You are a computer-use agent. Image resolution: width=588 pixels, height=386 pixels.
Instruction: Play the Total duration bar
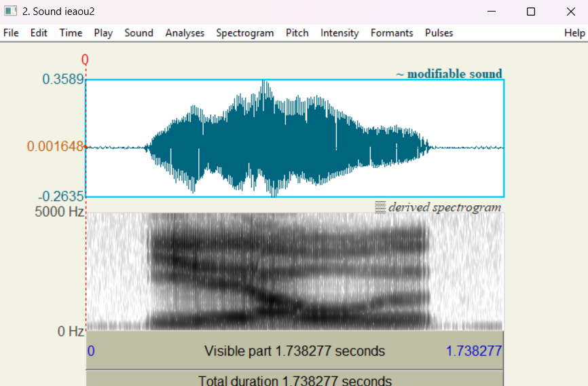(295, 379)
